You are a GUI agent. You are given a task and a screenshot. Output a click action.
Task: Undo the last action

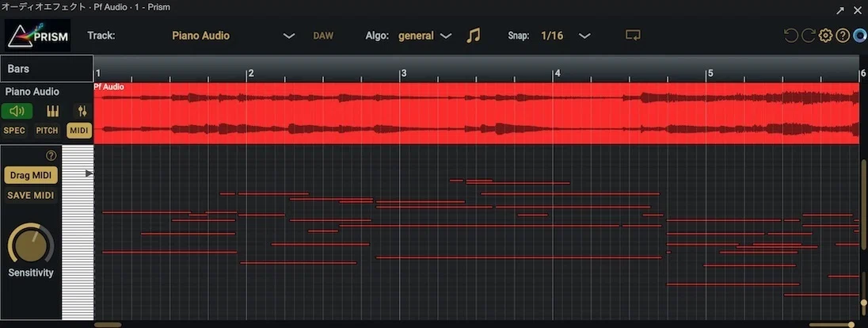(791, 36)
